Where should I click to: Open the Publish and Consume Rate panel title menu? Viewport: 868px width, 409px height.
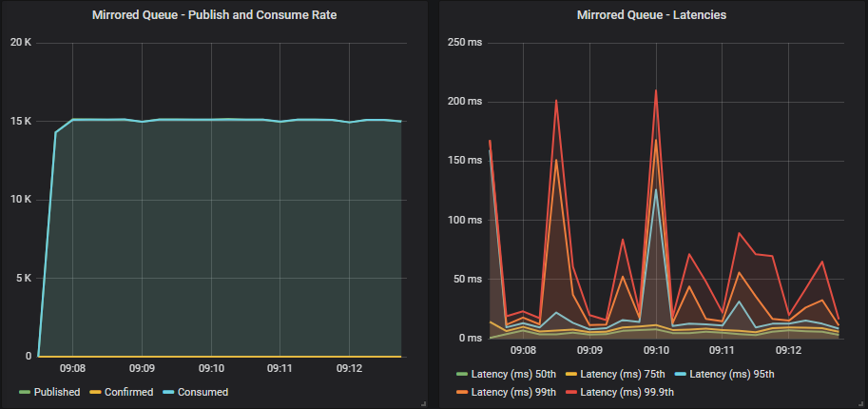(x=214, y=15)
